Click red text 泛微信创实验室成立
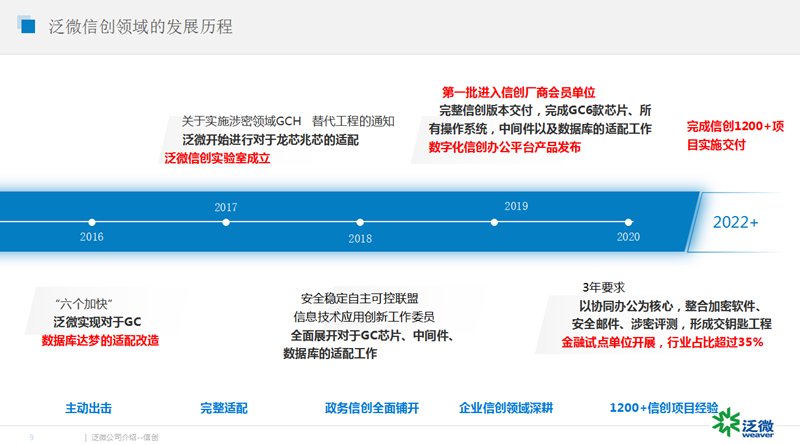Screen dimensions: 800x445 pyautogui.click(x=217, y=158)
